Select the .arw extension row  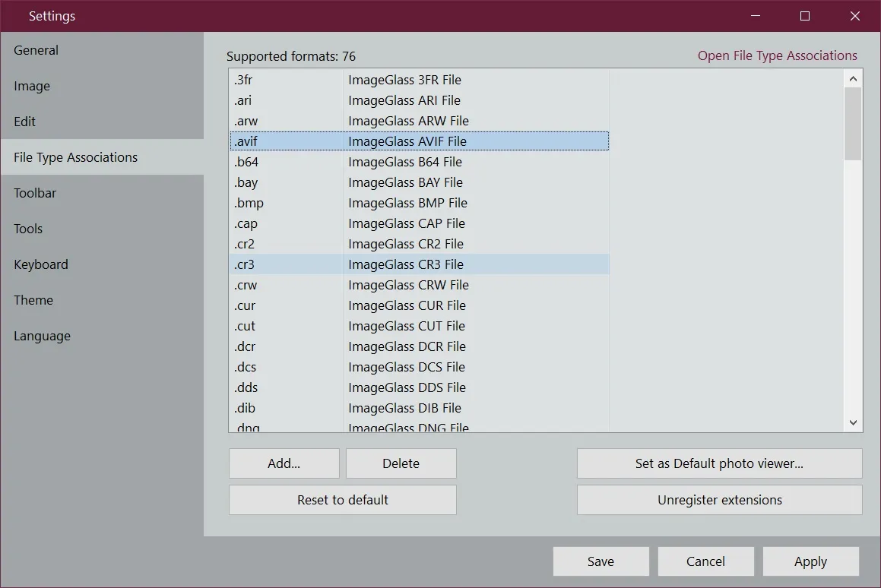pos(419,121)
